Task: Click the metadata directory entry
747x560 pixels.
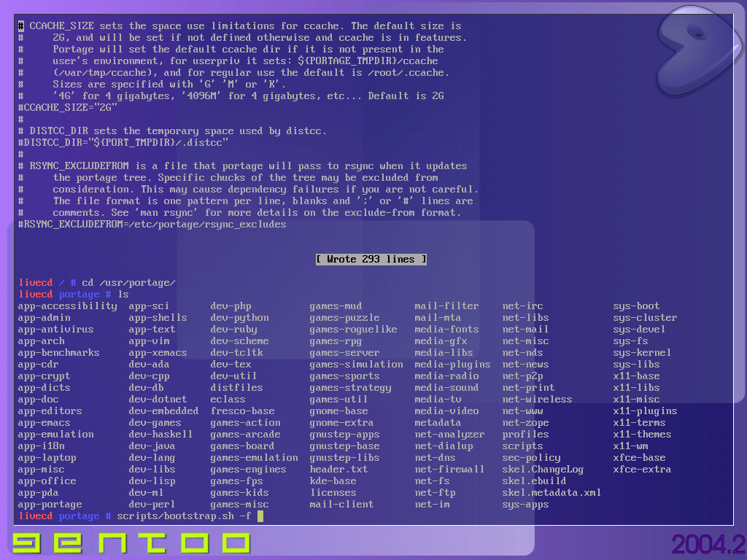Action: point(438,423)
